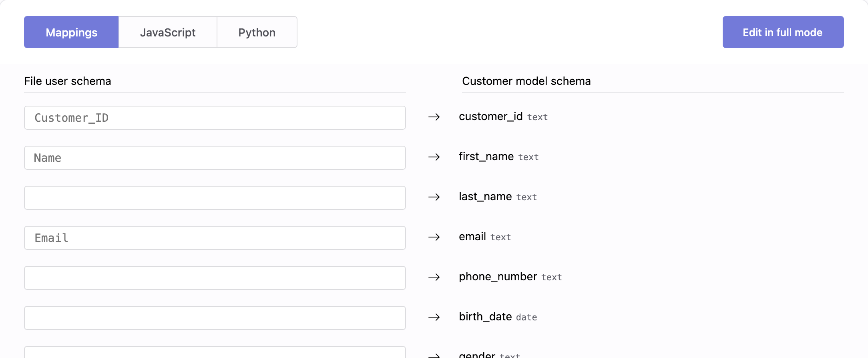Select the arrow leading to last_name
Image resolution: width=868 pixels, height=358 pixels.
[x=434, y=197]
